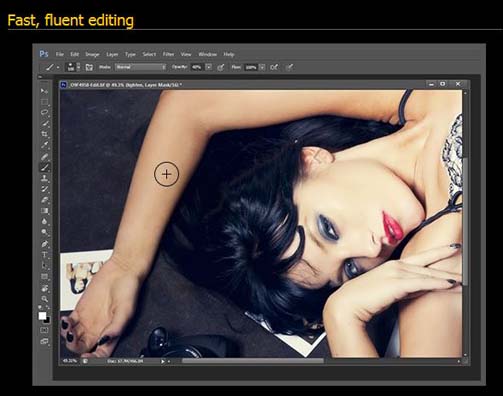Screen dimensions: 503x396
Task: Select the Rectangular Marquee tool
Action: 44,102
